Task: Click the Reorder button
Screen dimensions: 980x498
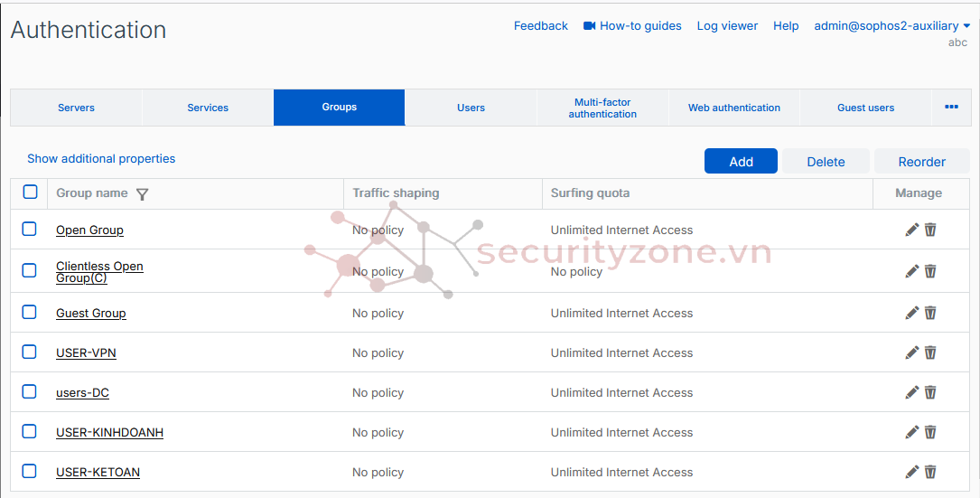Action: click(921, 162)
